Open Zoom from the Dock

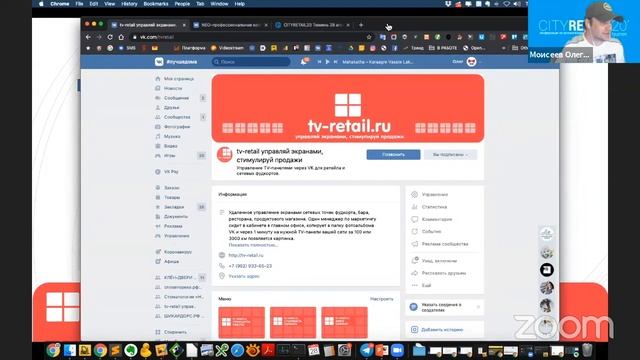click(397, 350)
